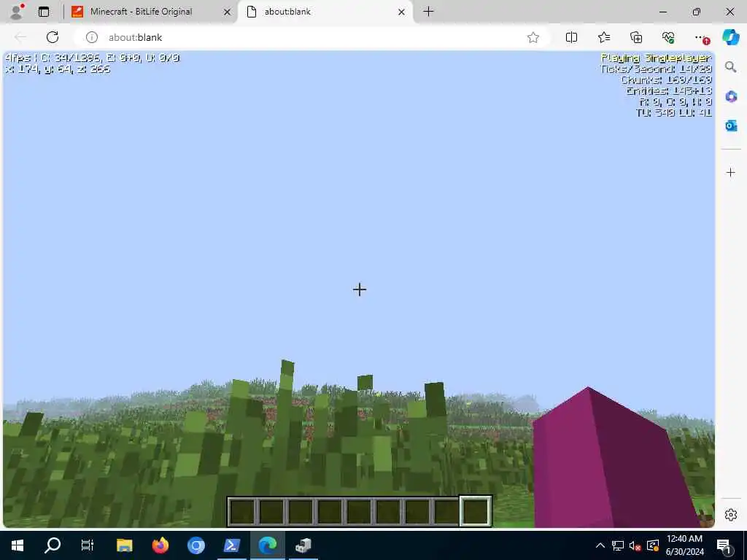This screenshot has width=747, height=560.
Task: Toggle split screen view
Action: pos(571,37)
